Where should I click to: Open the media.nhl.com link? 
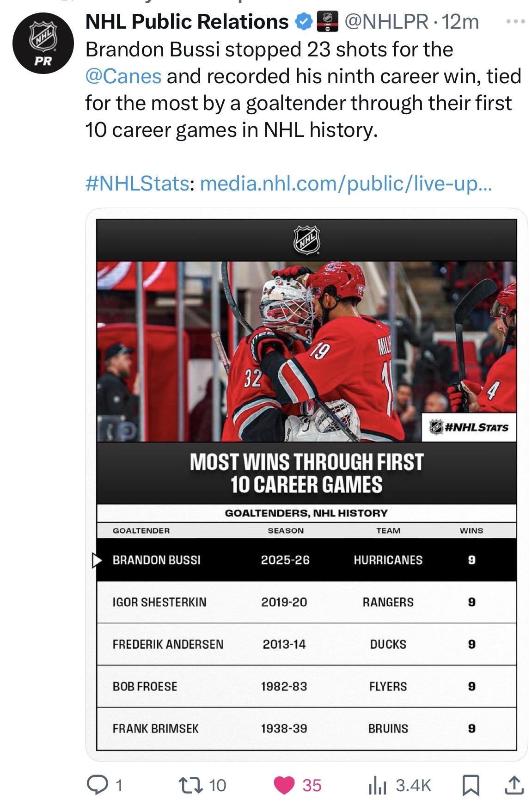point(346,184)
